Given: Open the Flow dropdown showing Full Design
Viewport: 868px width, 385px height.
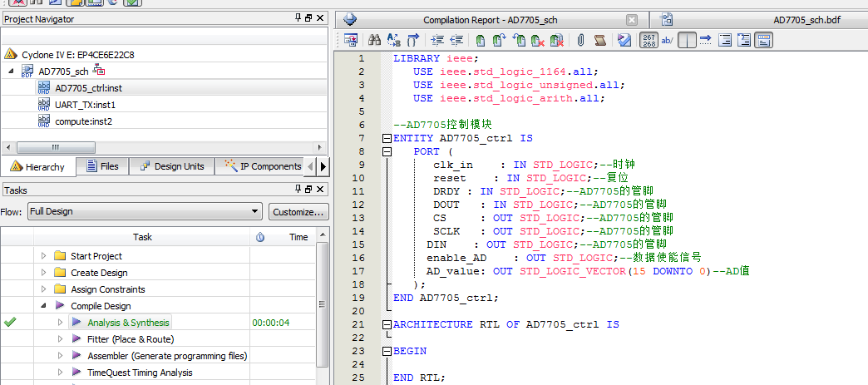Looking at the screenshot, I should (145, 211).
